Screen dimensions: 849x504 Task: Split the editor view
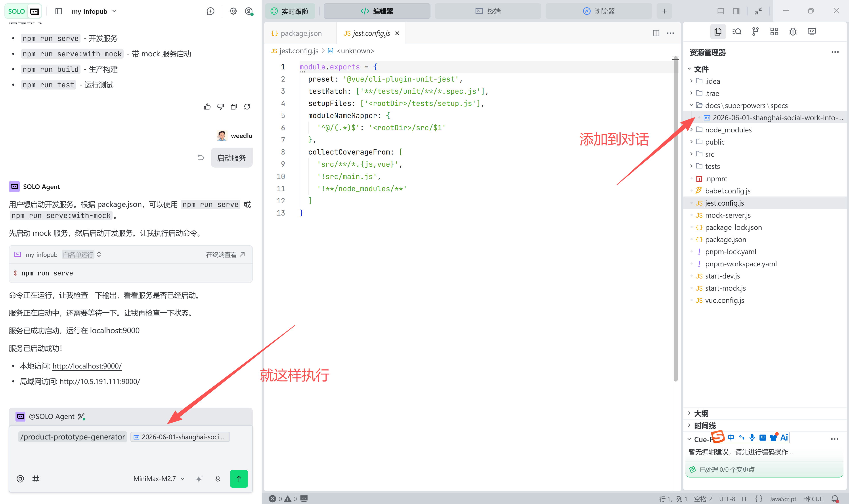656,33
